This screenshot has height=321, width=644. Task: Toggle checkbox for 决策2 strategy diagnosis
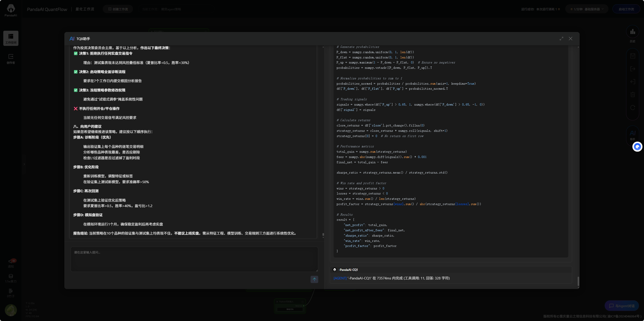[x=76, y=72]
